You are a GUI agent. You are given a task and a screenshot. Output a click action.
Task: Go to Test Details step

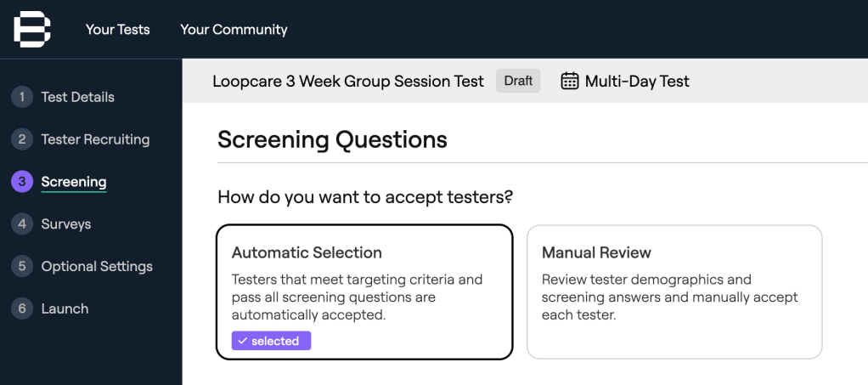(x=77, y=97)
